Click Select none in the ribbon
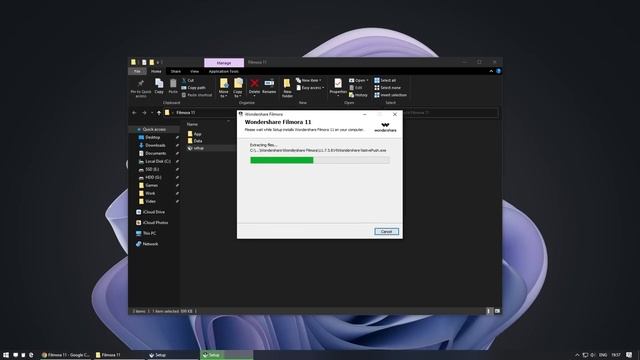 tap(388, 88)
